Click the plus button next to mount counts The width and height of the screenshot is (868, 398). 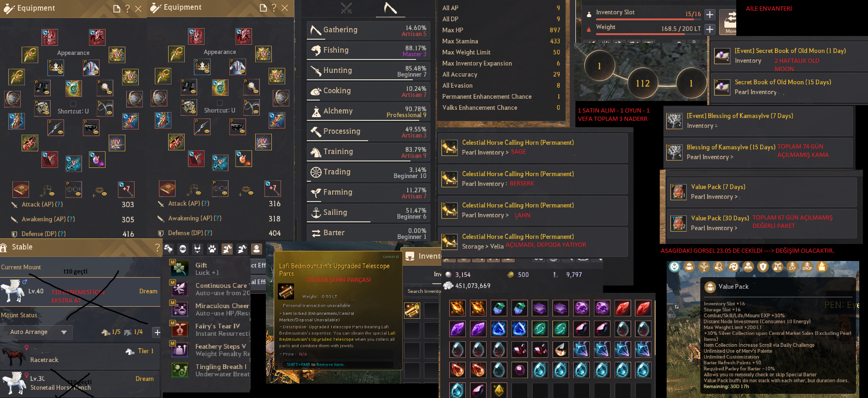pos(157,332)
